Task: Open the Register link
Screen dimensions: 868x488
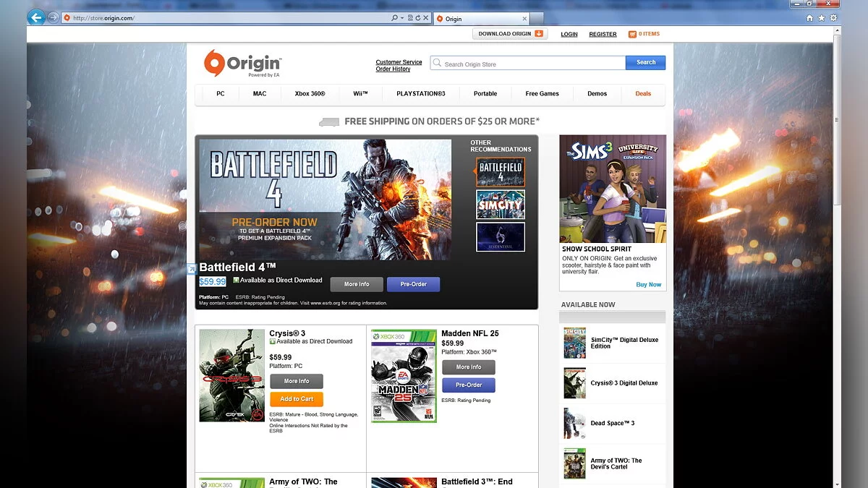Action: pyautogui.click(x=603, y=34)
